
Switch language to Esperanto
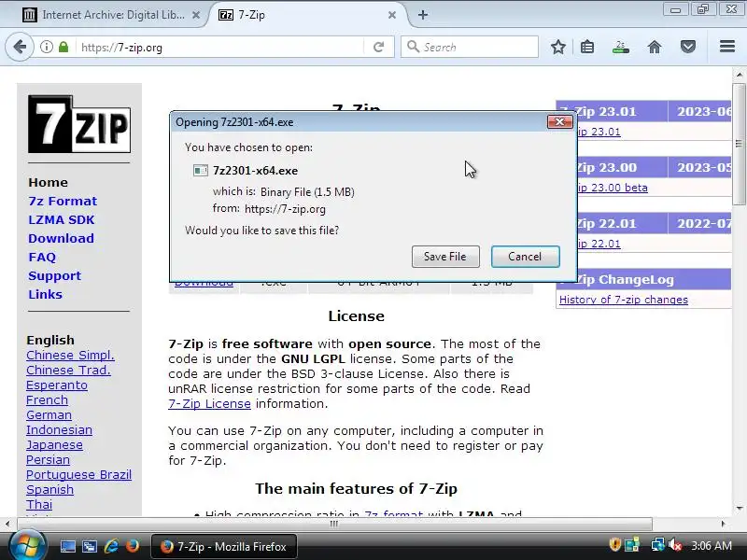click(x=57, y=385)
